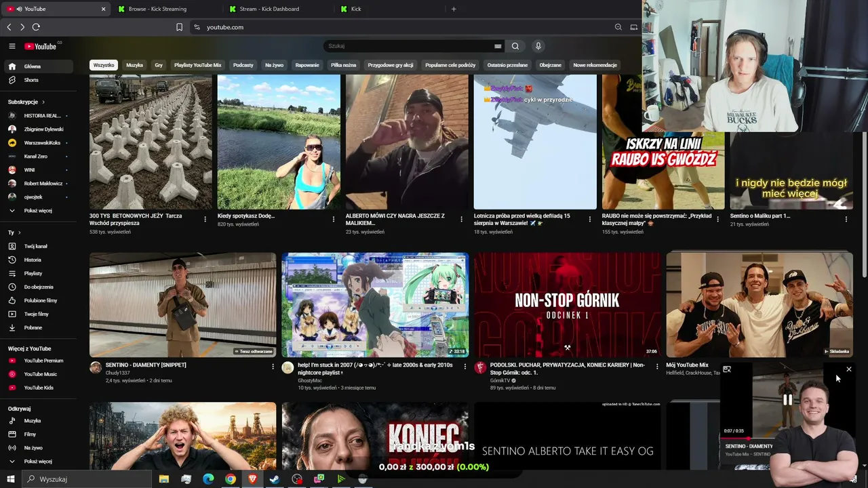This screenshot has width=868, height=488.
Task: Open Mój YouTube Mix thumbnail
Action: (759, 304)
